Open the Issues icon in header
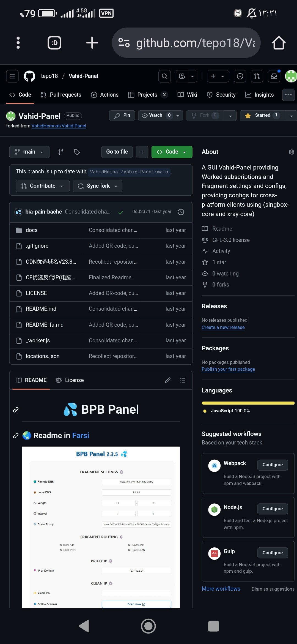 240,76
